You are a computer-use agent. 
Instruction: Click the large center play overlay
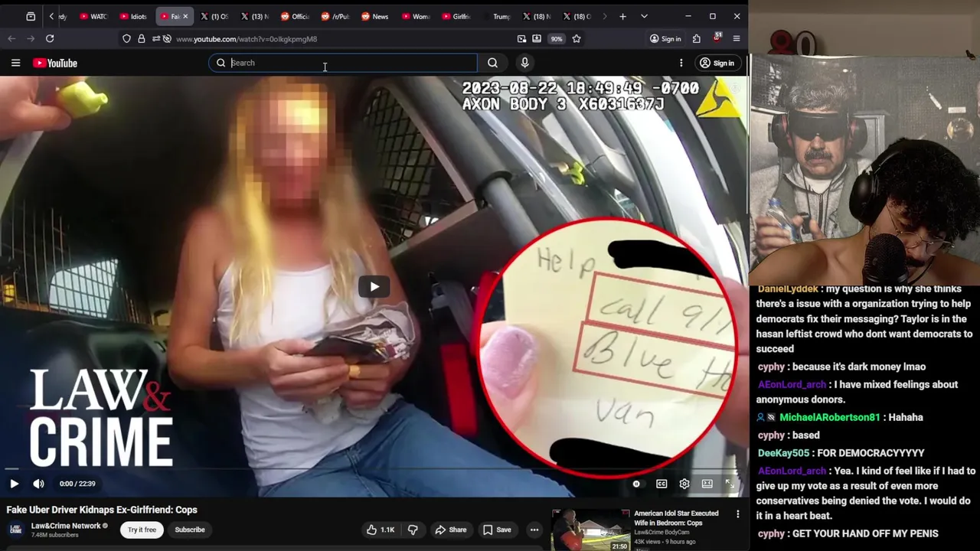(x=374, y=287)
